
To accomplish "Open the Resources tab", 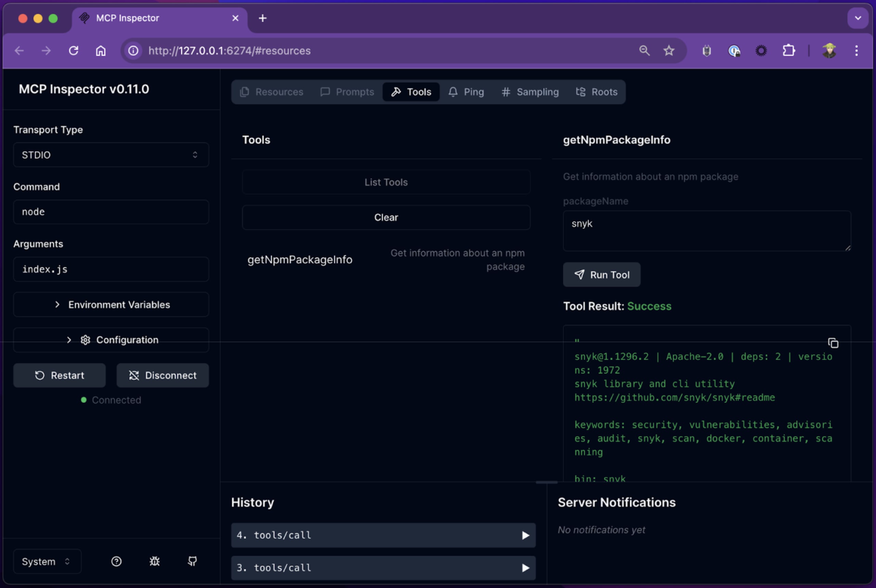I will click(271, 92).
